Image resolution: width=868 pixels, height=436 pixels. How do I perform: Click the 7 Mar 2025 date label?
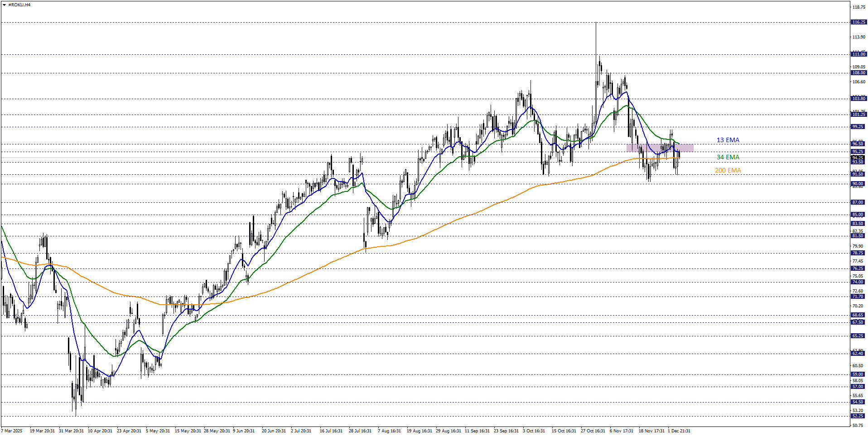[12, 431]
